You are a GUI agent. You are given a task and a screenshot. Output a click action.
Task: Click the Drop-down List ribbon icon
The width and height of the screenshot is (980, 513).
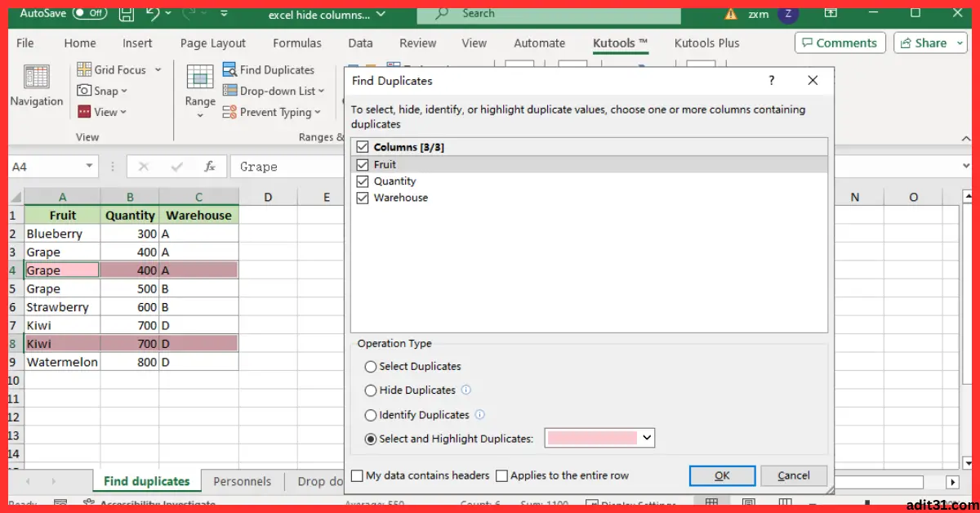tap(229, 91)
